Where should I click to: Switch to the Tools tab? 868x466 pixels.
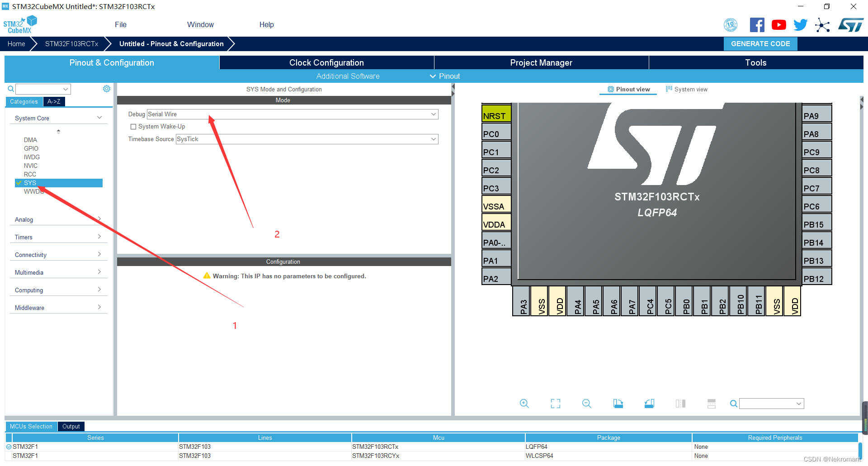pos(756,63)
